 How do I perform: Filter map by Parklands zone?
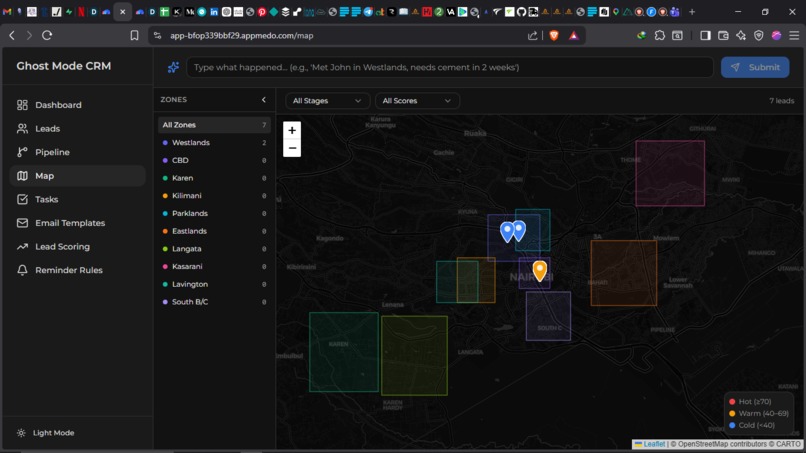pos(214,213)
